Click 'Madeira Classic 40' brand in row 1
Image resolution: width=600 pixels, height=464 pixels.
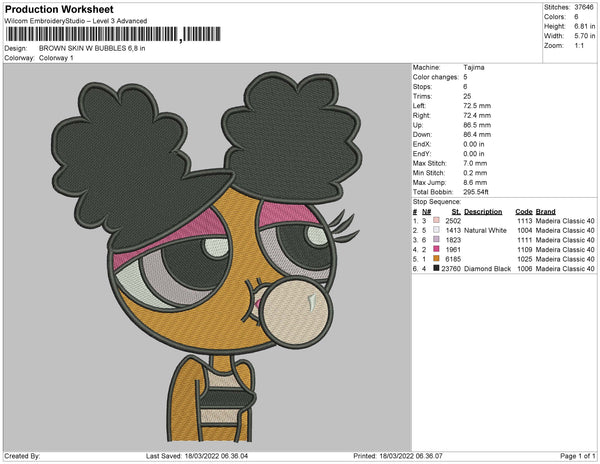(565, 221)
